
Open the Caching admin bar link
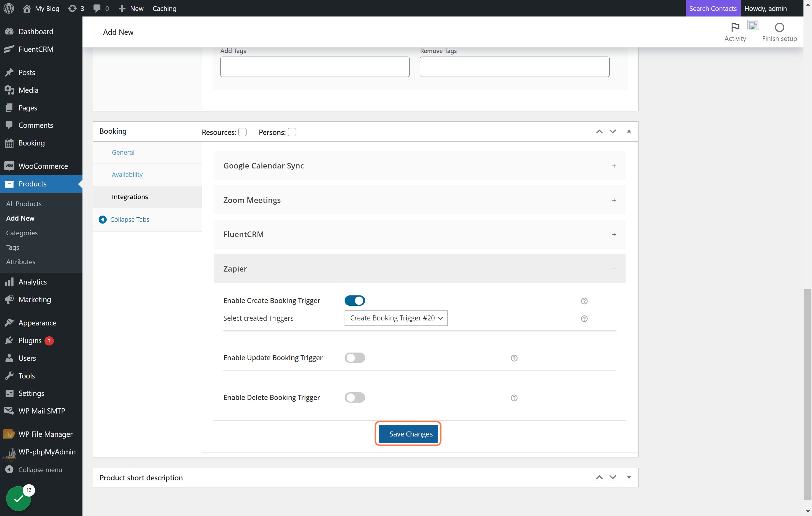pos(164,9)
